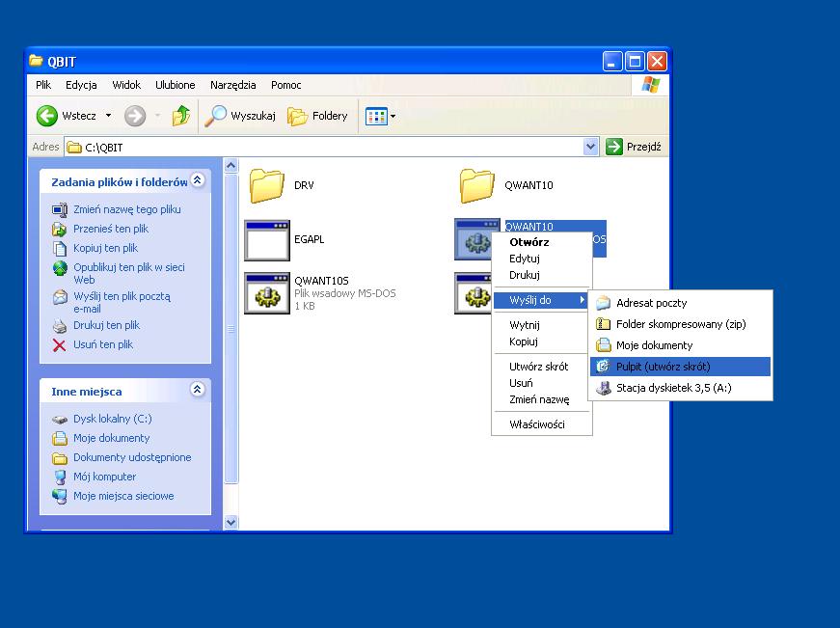Click sidebar scrollbar up arrow
Viewport: 840px width, 628px height.
click(230, 166)
